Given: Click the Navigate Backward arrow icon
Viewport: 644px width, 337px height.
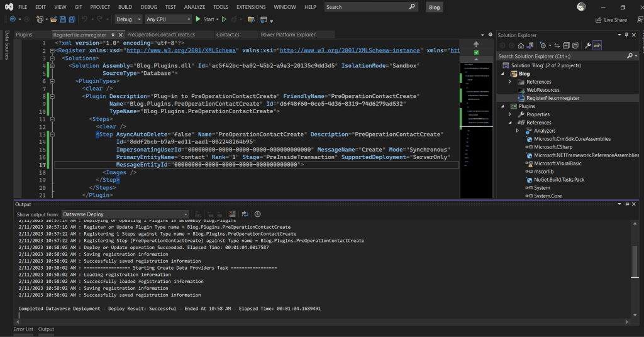Looking at the screenshot, I should (13, 19).
